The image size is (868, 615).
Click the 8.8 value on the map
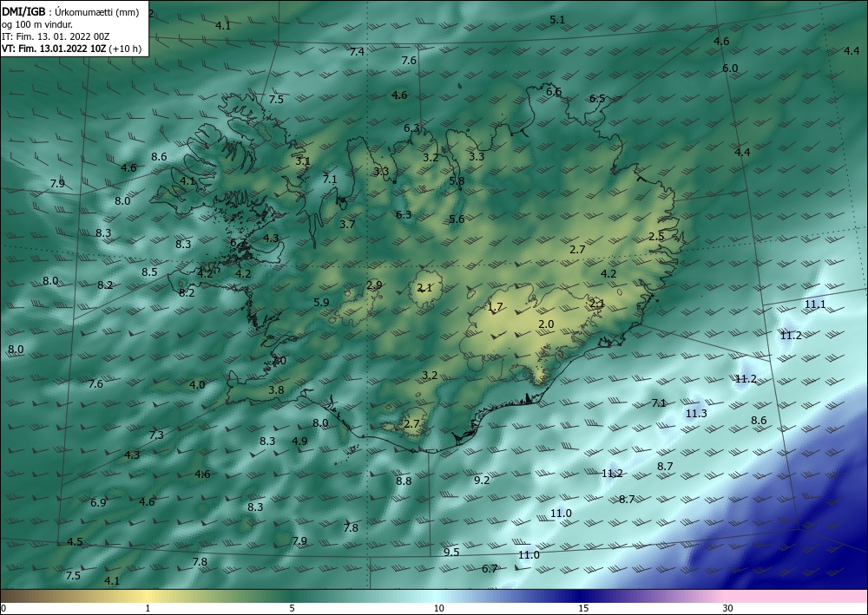tap(404, 481)
